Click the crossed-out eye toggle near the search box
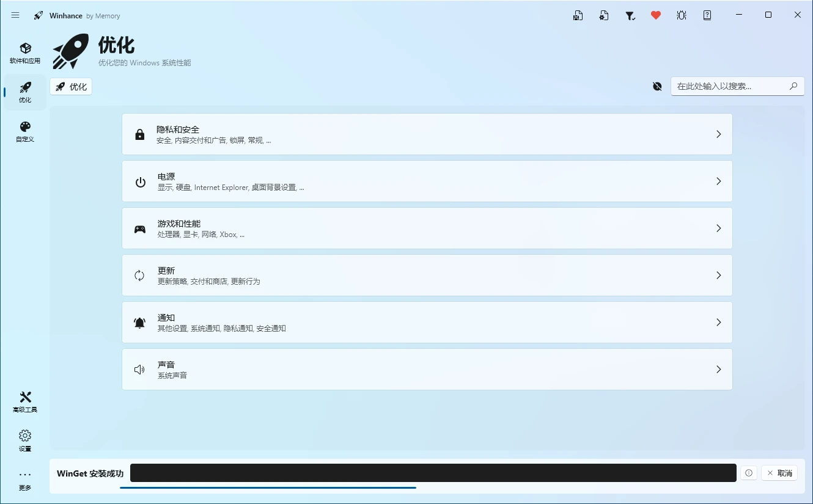Image resolution: width=813 pixels, height=504 pixels. pos(657,86)
